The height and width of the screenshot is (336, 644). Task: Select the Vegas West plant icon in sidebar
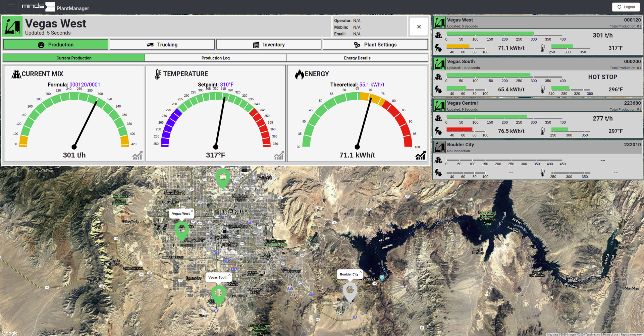point(439,22)
